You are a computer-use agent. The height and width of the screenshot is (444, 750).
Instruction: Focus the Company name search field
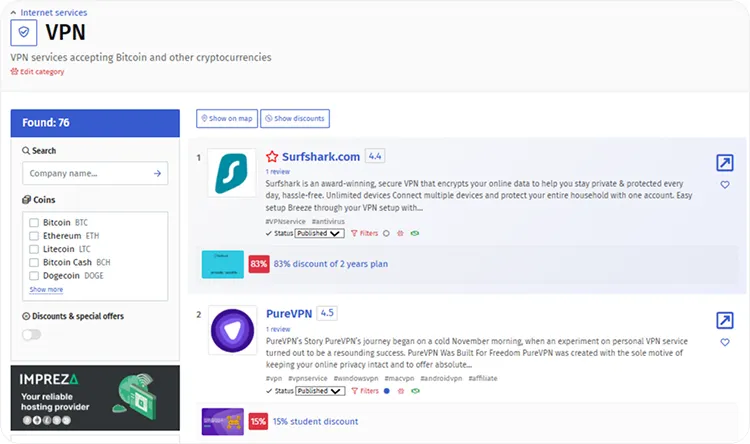tap(95, 173)
